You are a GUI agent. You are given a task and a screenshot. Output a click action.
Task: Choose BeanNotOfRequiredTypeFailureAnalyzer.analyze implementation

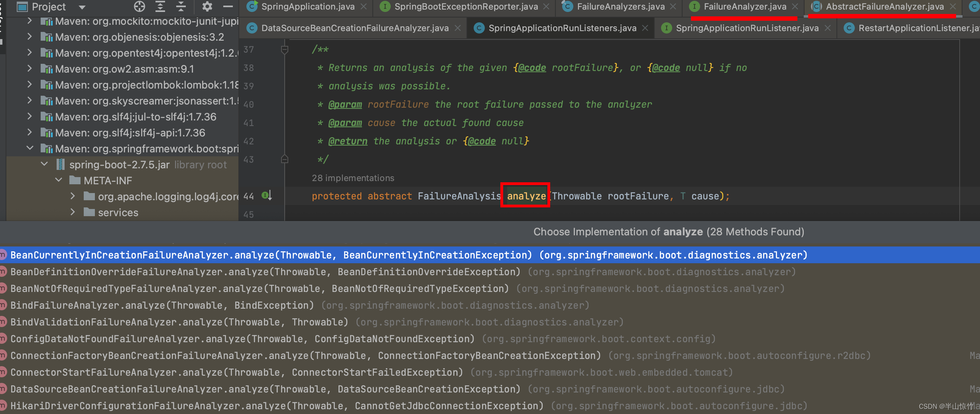[490, 288]
